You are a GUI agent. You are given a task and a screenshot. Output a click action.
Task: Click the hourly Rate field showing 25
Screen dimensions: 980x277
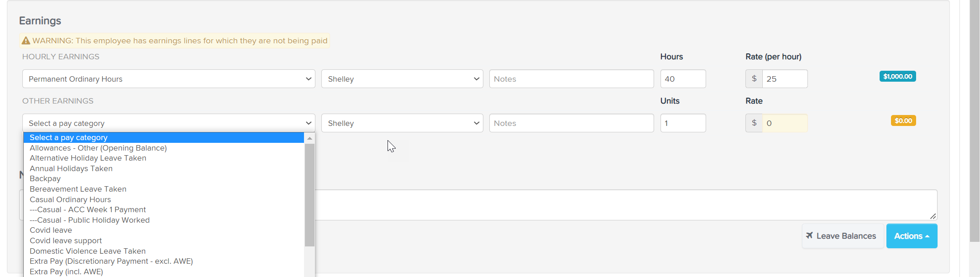point(784,79)
